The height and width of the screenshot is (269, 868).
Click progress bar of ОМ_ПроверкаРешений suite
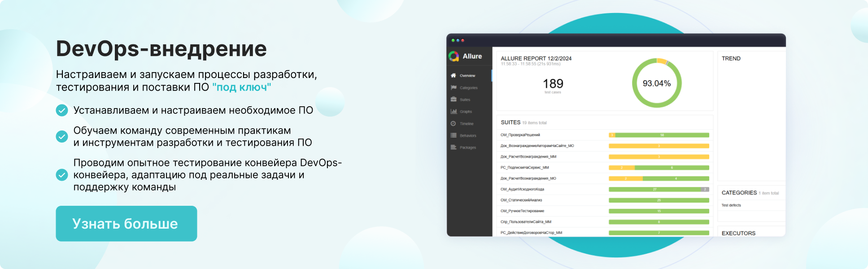(x=659, y=135)
